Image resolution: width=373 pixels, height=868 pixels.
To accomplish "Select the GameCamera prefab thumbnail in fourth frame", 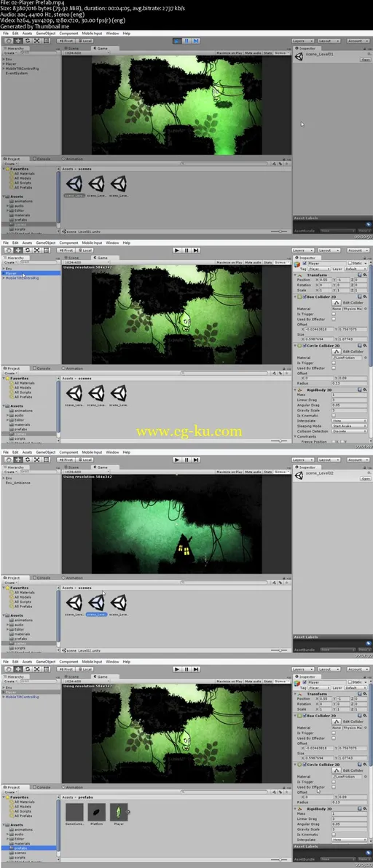I will point(74,812).
